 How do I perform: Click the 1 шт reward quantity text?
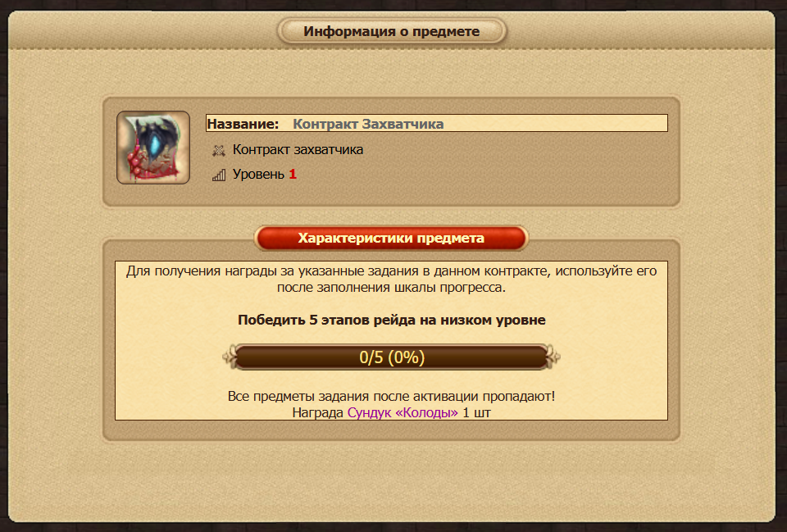click(476, 412)
